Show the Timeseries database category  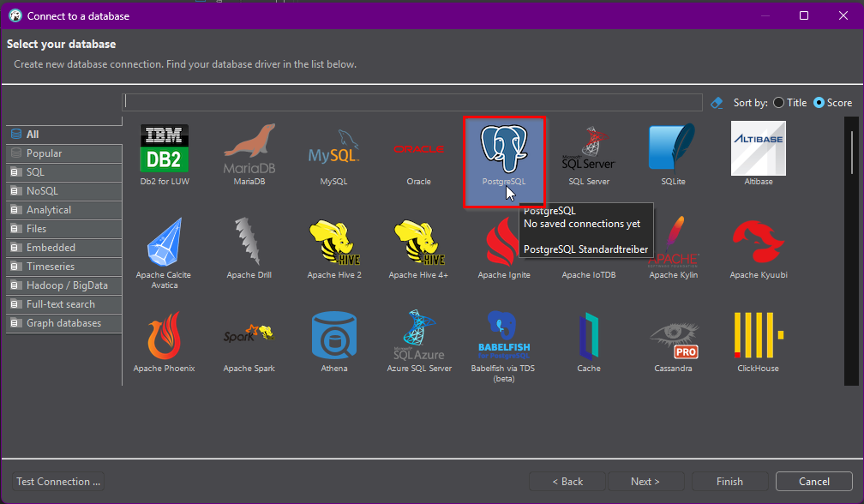point(51,267)
